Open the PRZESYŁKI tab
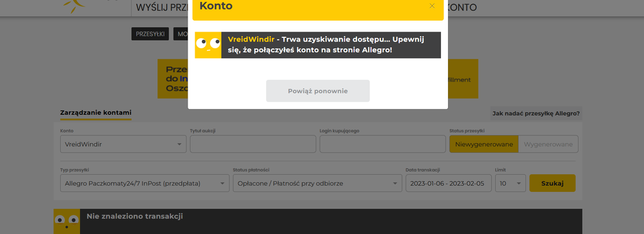This screenshot has height=234, width=644. tap(150, 34)
